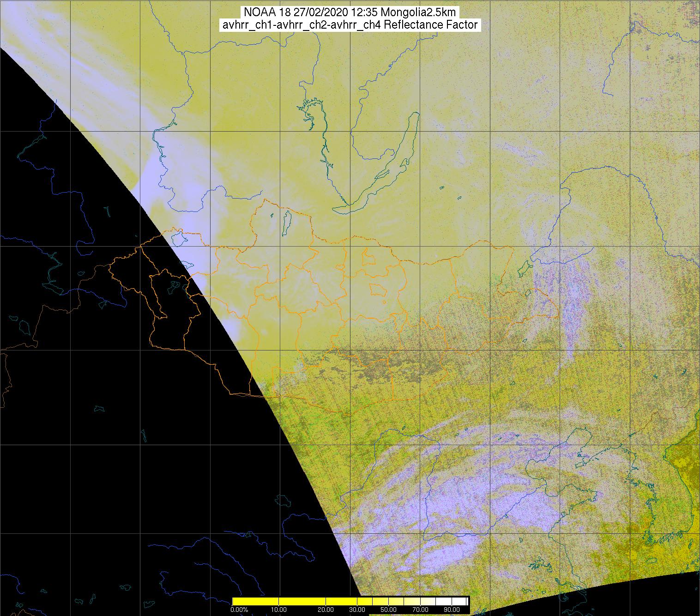Click the '90.00' colorbar label

[x=452, y=610]
